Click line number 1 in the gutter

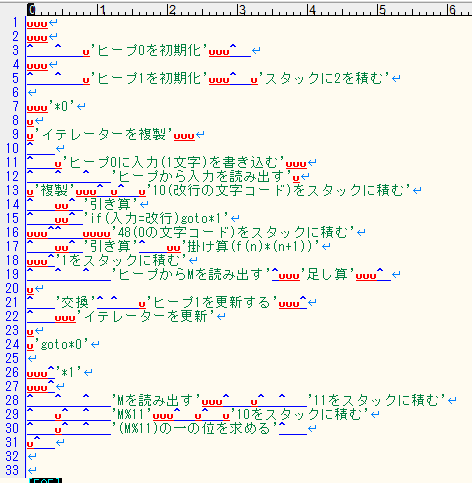(15, 23)
